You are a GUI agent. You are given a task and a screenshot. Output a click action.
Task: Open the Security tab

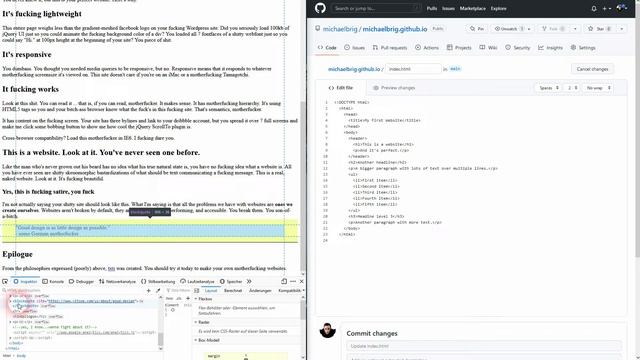pos(517,48)
